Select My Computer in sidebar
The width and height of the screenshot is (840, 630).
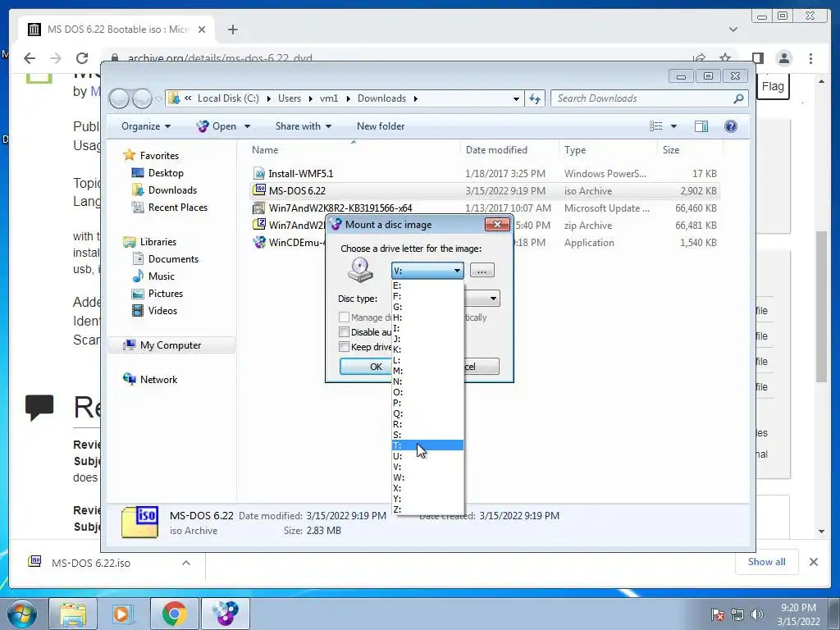point(171,345)
